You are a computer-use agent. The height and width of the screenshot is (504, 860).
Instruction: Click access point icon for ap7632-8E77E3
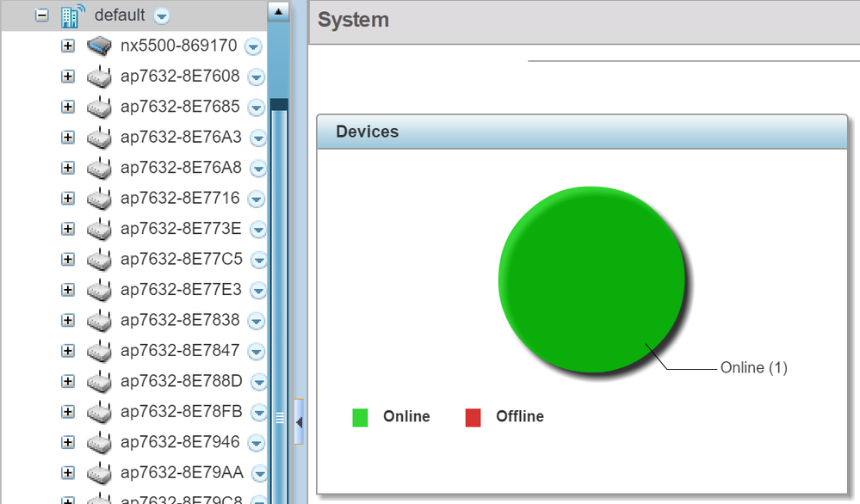pos(99,291)
